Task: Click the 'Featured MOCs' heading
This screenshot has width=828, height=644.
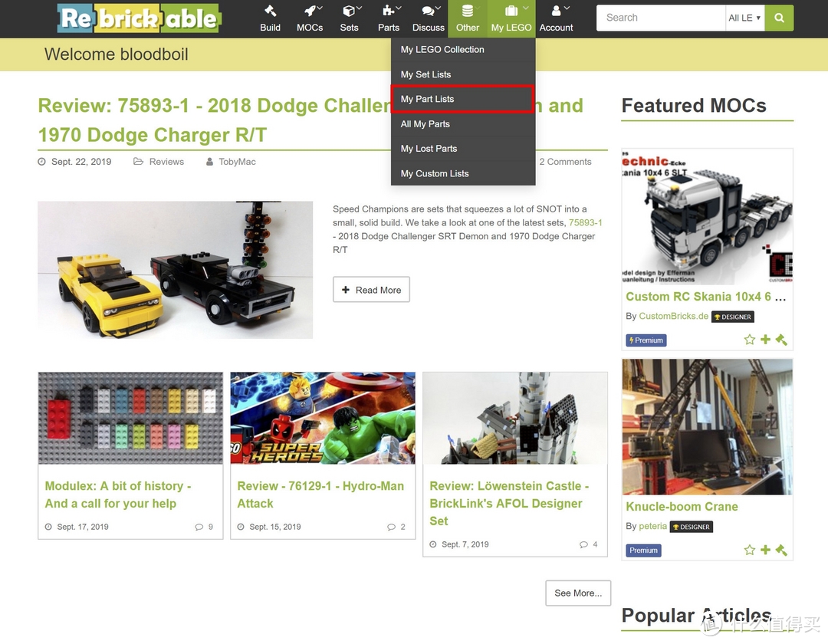Action: point(694,106)
